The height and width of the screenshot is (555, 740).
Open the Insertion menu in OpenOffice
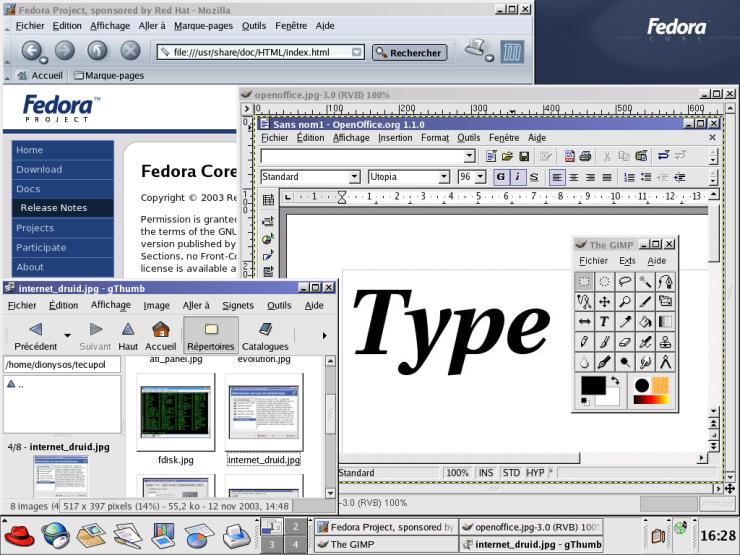pos(395,138)
